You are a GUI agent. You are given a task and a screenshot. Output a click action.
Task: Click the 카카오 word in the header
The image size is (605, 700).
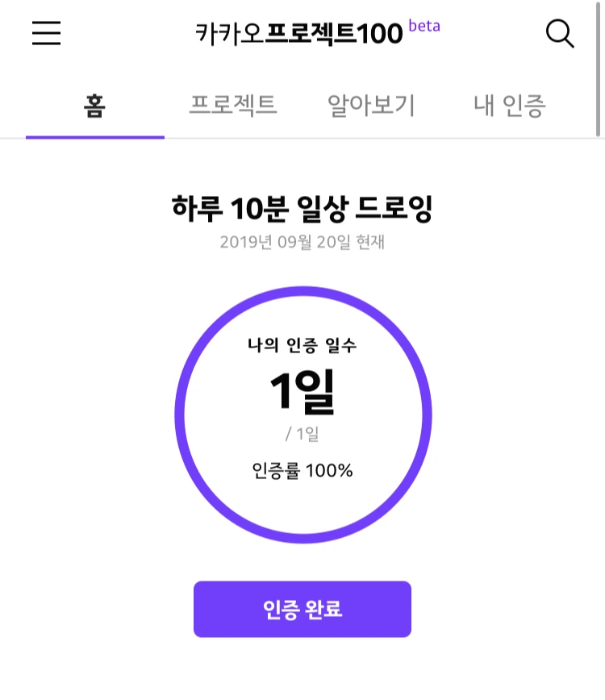(230, 34)
